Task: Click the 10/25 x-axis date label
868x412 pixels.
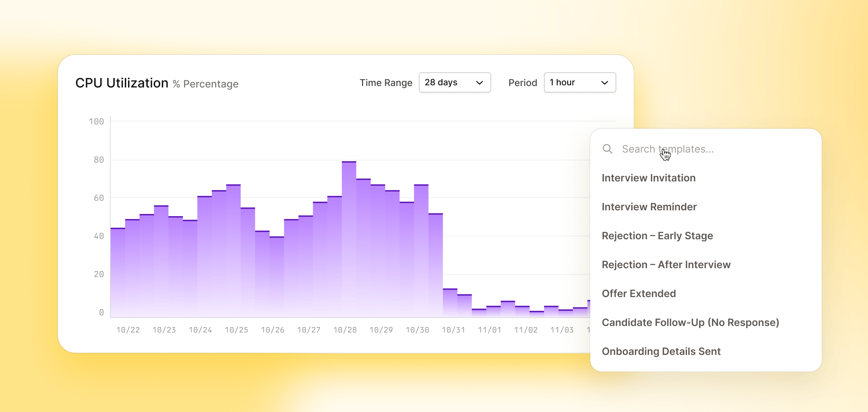Action: 237,330
